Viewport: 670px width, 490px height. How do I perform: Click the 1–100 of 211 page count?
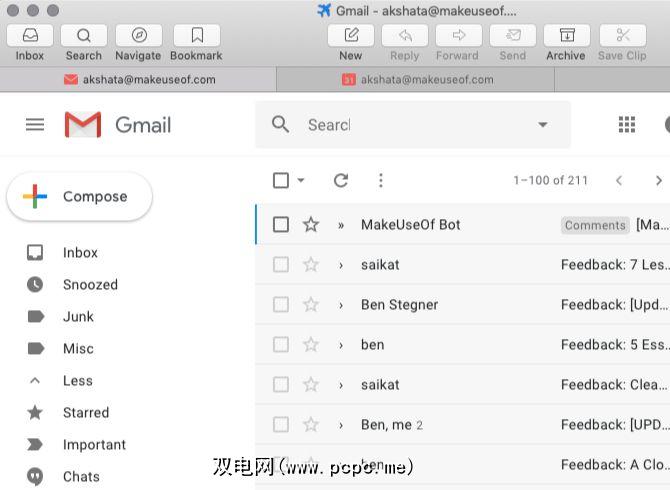(550, 180)
